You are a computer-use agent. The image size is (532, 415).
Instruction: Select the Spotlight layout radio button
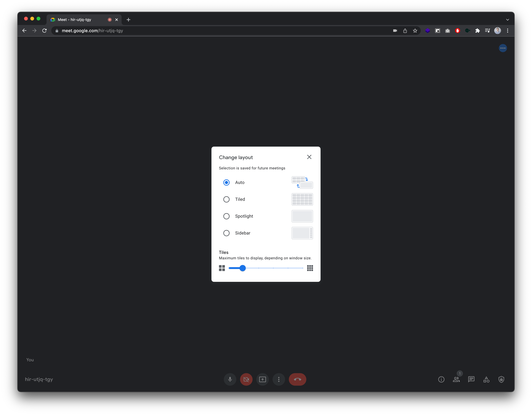pyautogui.click(x=226, y=216)
